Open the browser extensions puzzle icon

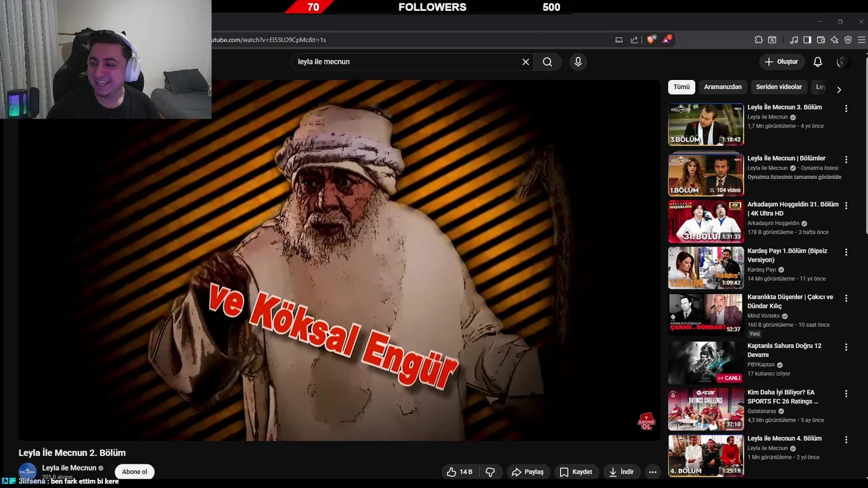click(x=759, y=40)
